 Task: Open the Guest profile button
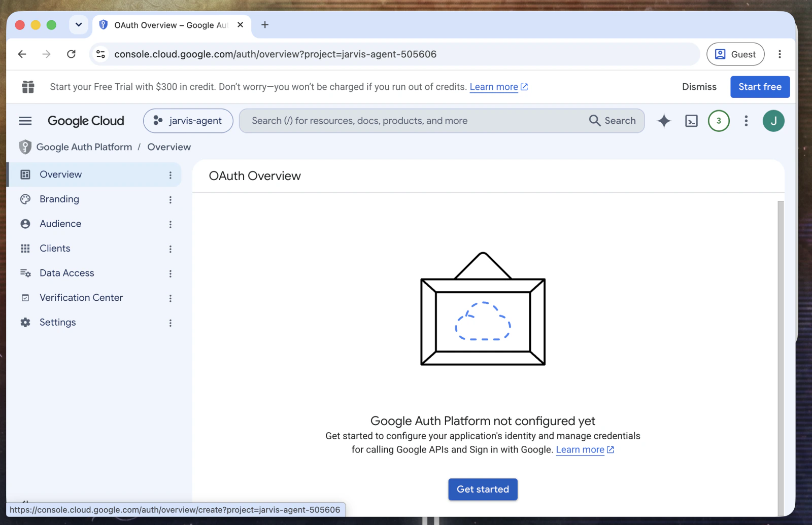[x=735, y=54]
